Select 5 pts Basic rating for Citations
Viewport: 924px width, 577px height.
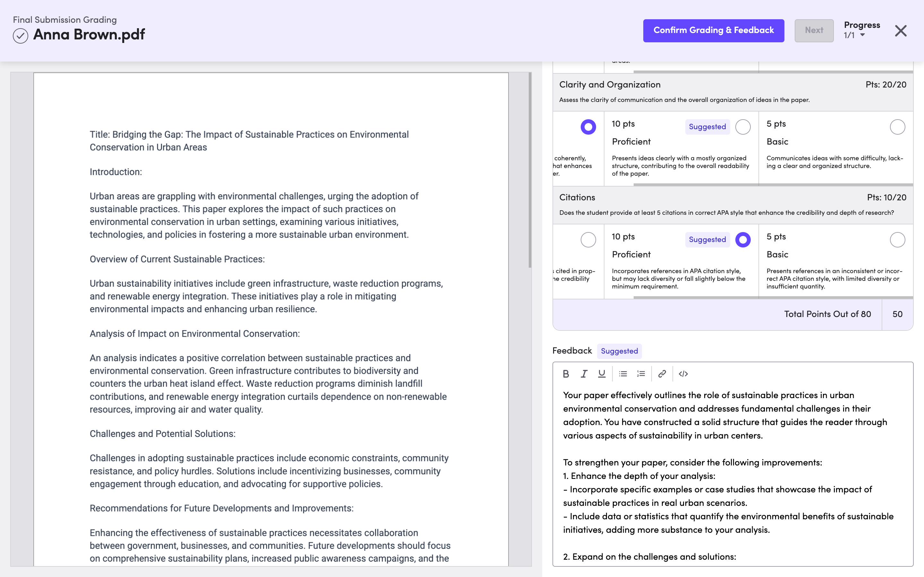tap(897, 240)
